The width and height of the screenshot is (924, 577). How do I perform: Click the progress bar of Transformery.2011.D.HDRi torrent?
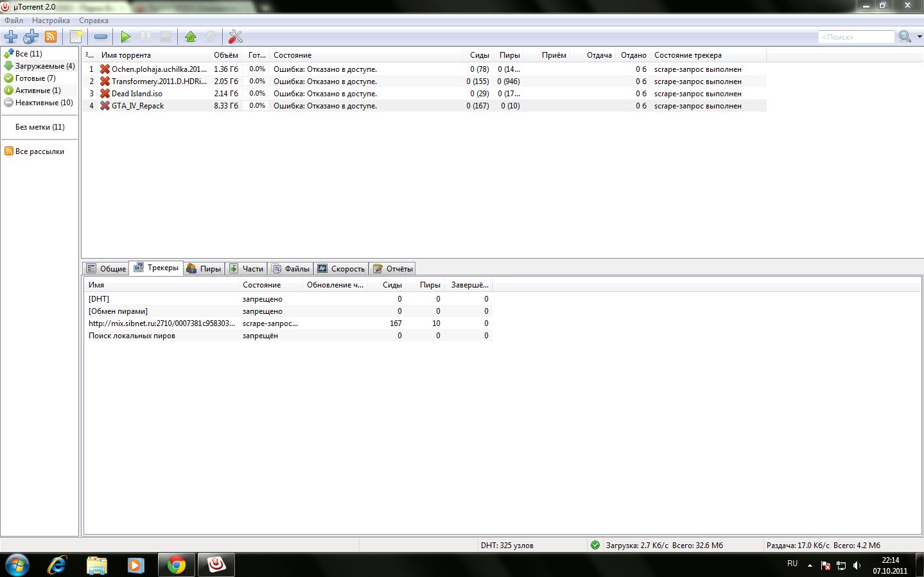click(257, 82)
